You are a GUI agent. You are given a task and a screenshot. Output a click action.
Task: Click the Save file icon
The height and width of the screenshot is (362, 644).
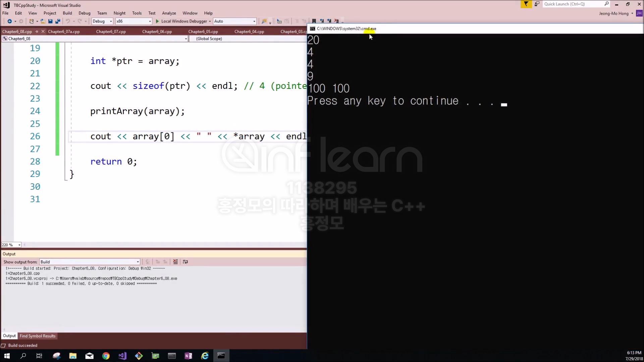tap(50, 21)
